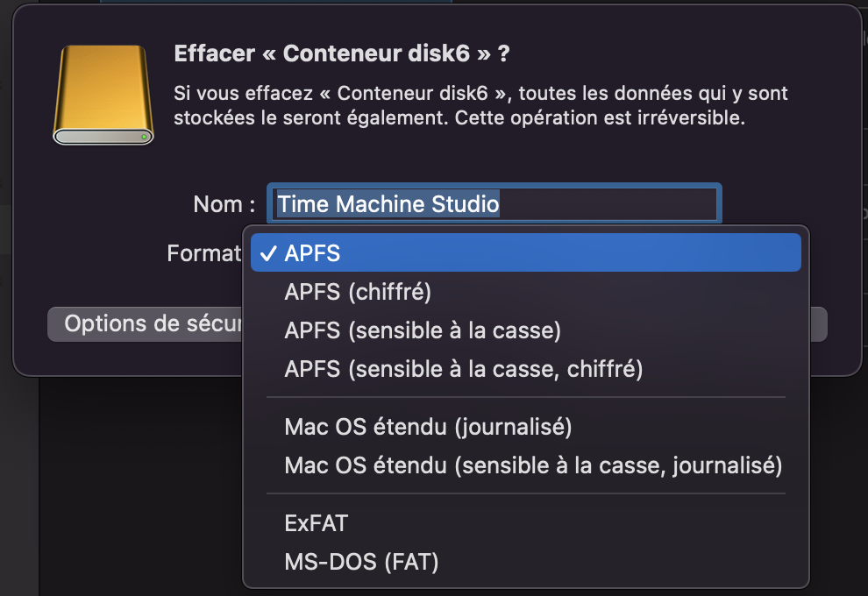Click the "Effacer « Conteneur disk6 » ?" heading
The height and width of the screenshot is (596, 868).
(342, 53)
